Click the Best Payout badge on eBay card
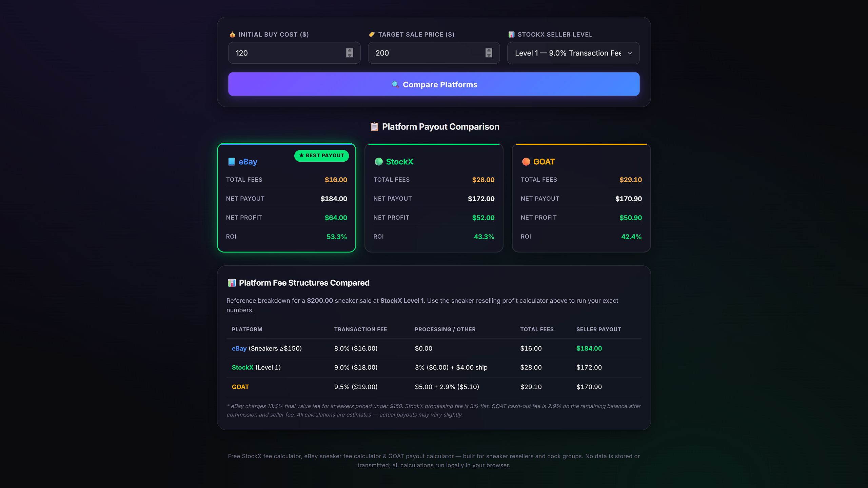The width and height of the screenshot is (868, 488). coord(321,156)
